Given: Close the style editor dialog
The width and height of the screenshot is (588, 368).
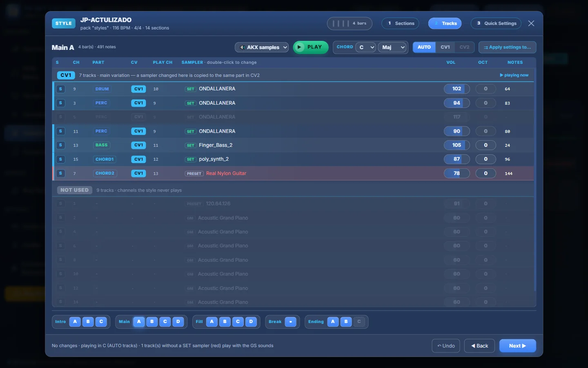Looking at the screenshot, I should 531,23.
